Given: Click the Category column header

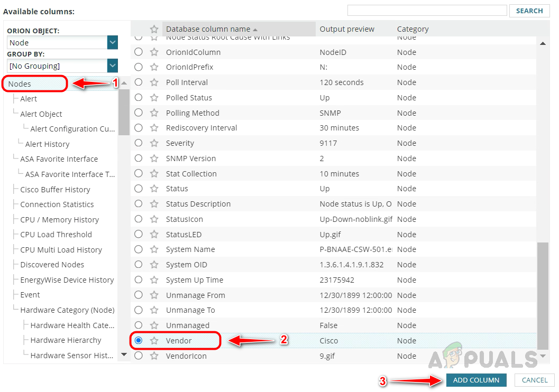Looking at the screenshot, I should (x=413, y=29).
